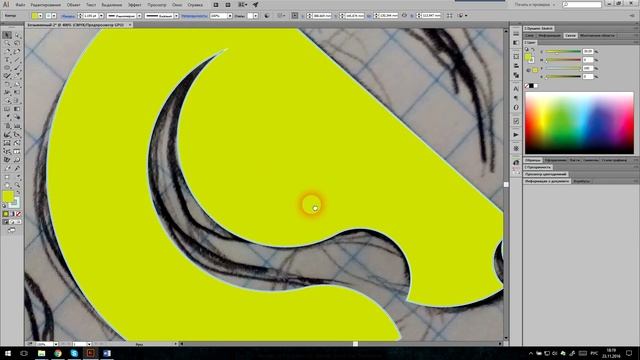Open opacity percentage dropdown arrow
Image resolution: width=640 pixels, height=360 pixels.
230,16
